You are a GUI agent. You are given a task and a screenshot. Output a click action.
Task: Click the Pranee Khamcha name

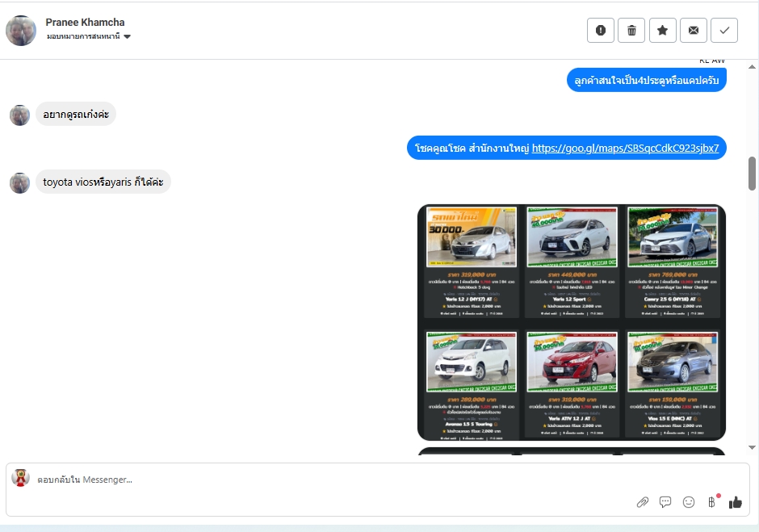point(86,23)
